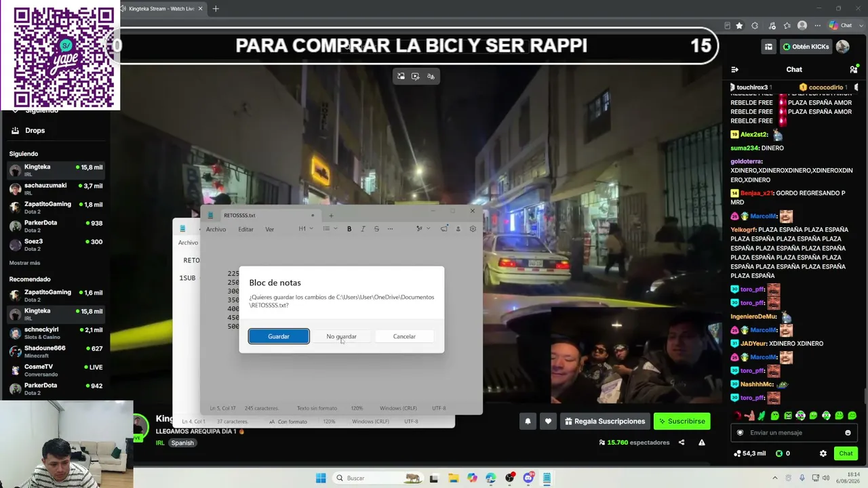The height and width of the screenshot is (488, 868).
Task: Open the Kick inbox icon beside Obtén KICKs
Action: pyautogui.click(x=768, y=47)
